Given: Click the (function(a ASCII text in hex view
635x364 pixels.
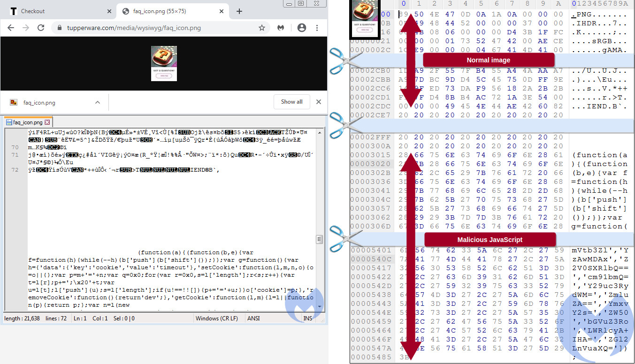Looking at the screenshot, I should [600, 155].
